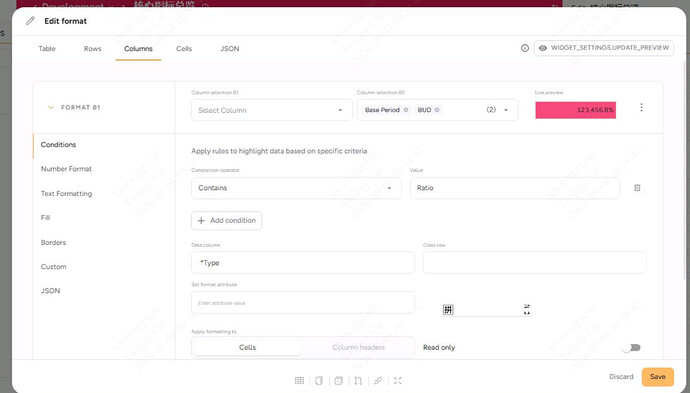Click the table grid icon in bottom toolbar
The width and height of the screenshot is (690, 393).
pos(299,381)
